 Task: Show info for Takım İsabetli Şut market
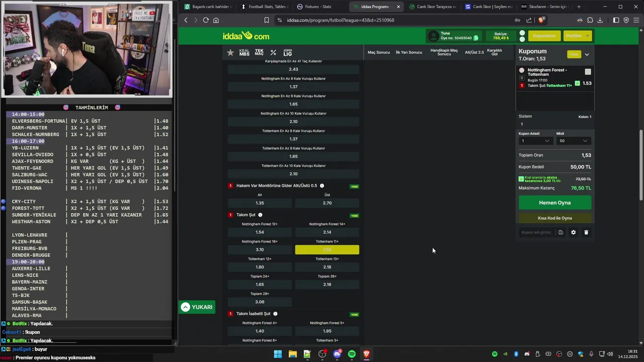[x=275, y=314]
